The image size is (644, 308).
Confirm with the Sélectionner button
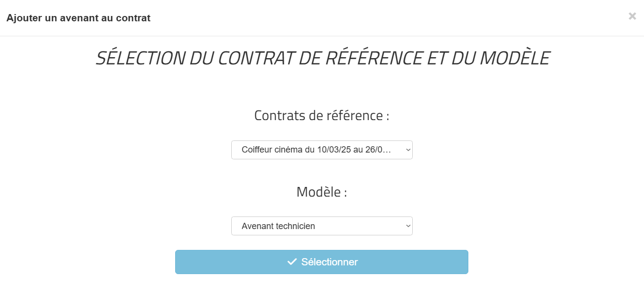tap(322, 262)
